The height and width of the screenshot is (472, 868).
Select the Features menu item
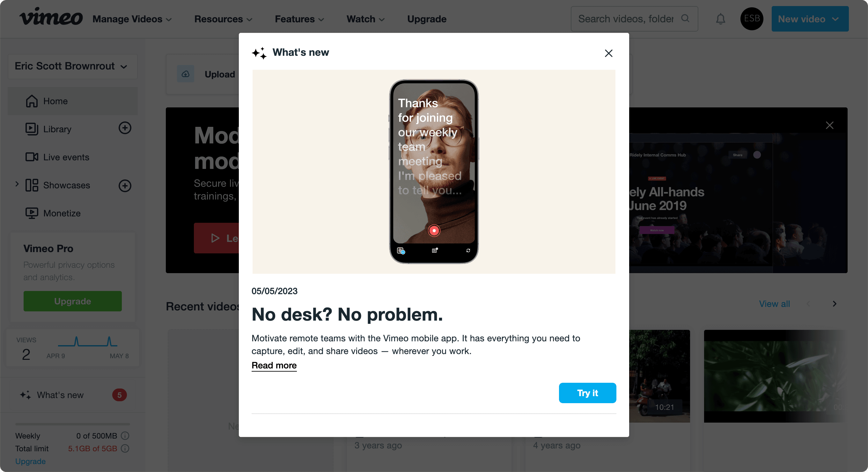click(x=299, y=18)
